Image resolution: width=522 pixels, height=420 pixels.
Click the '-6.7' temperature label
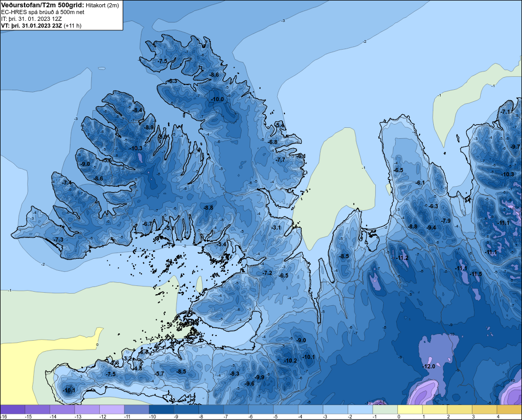pyautogui.click(x=147, y=224)
